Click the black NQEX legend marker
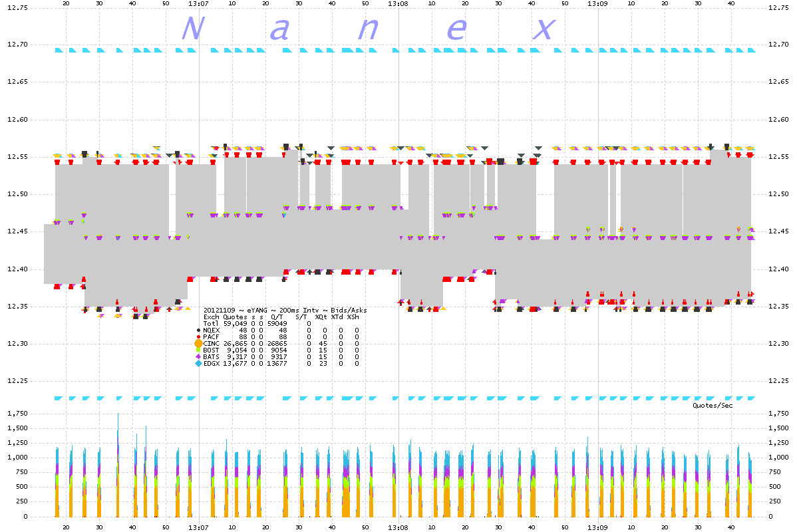The image size is (797, 532). tap(199, 331)
